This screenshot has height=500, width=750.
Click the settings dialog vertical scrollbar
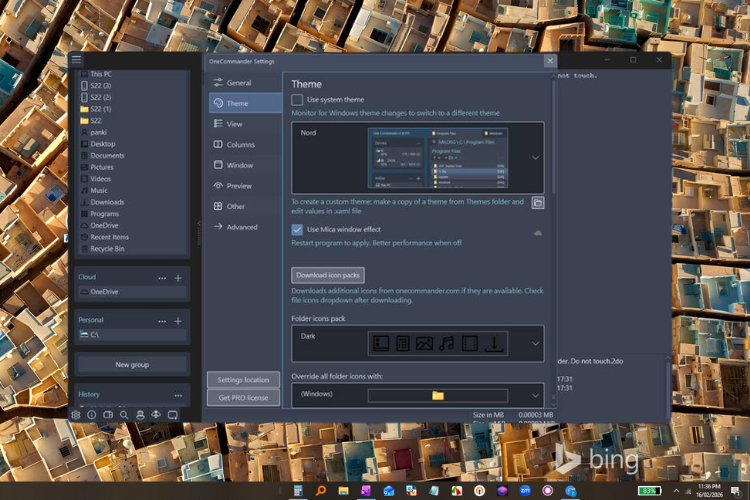[554, 139]
